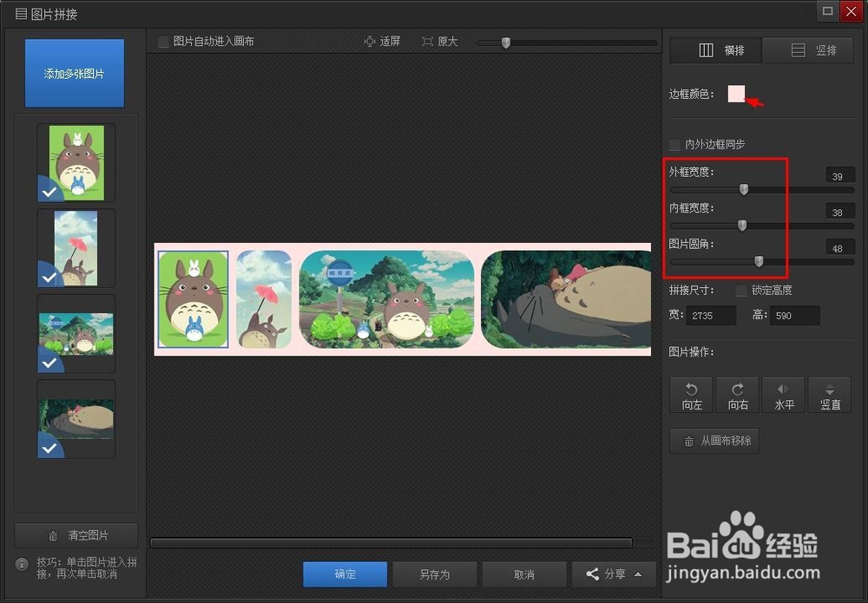Click the 外框宽度 value field 39
The height and width of the screenshot is (603, 868).
pyautogui.click(x=839, y=176)
